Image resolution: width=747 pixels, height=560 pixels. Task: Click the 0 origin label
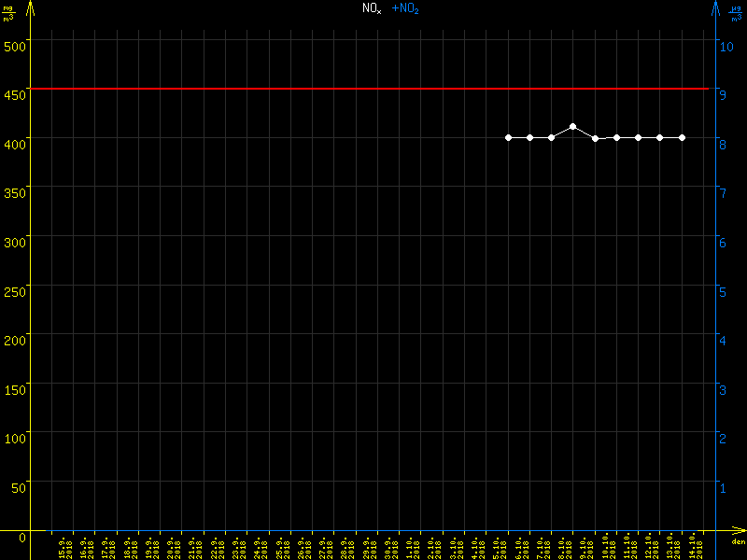point(21,538)
